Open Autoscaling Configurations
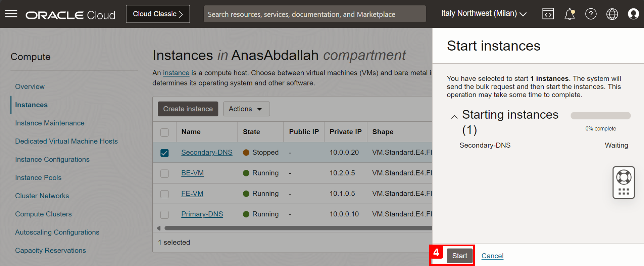Screen dimensions: 644x266 [57, 232]
